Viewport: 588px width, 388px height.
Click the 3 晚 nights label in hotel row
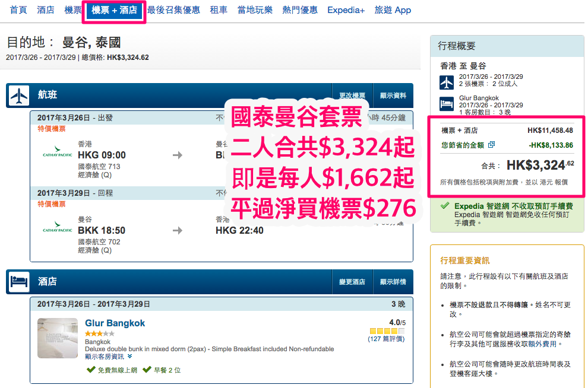[x=399, y=304]
